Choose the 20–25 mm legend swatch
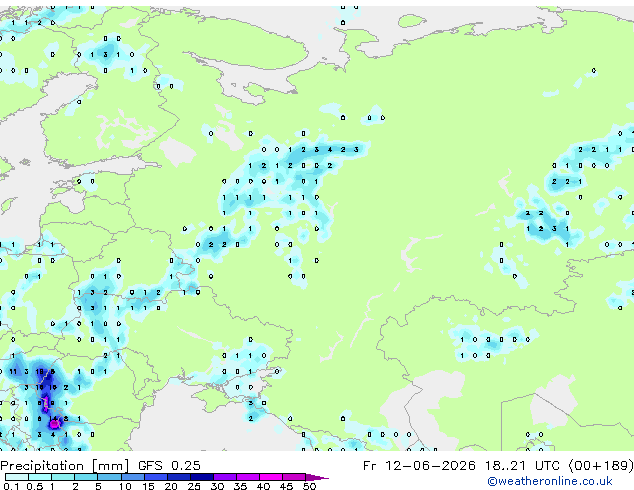The image size is (634, 490). click(x=178, y=477)
